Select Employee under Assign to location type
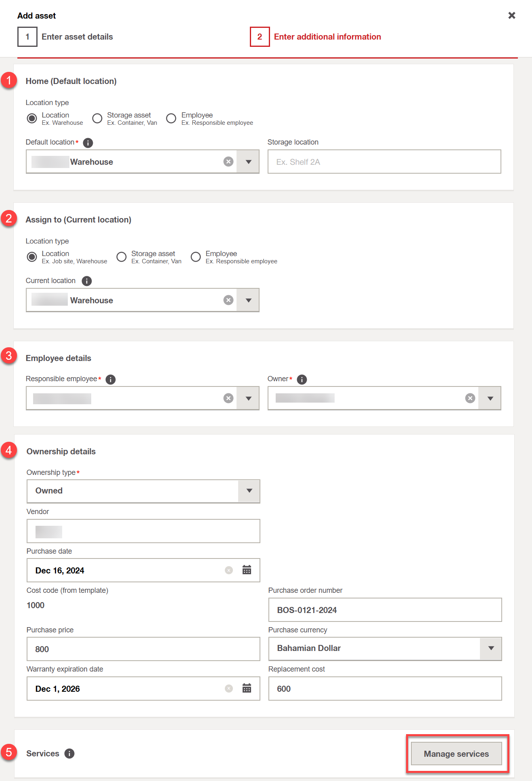532x781 pixels. (196, 257)
